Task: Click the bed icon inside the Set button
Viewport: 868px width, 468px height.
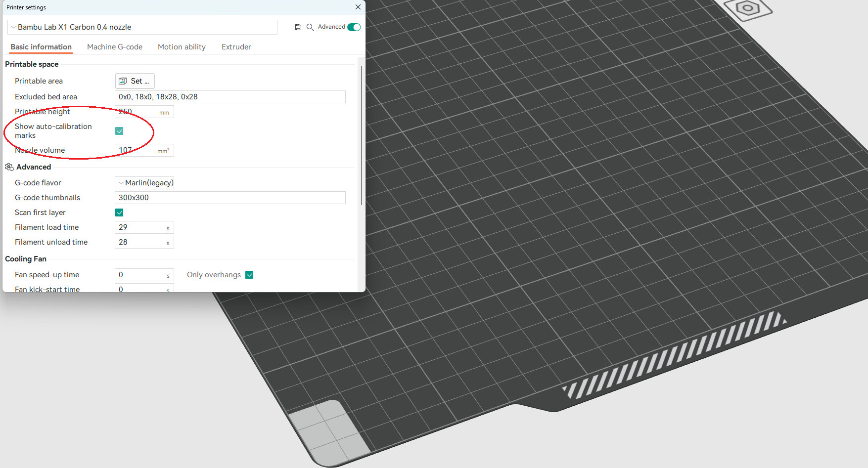Action: (123, 81)
